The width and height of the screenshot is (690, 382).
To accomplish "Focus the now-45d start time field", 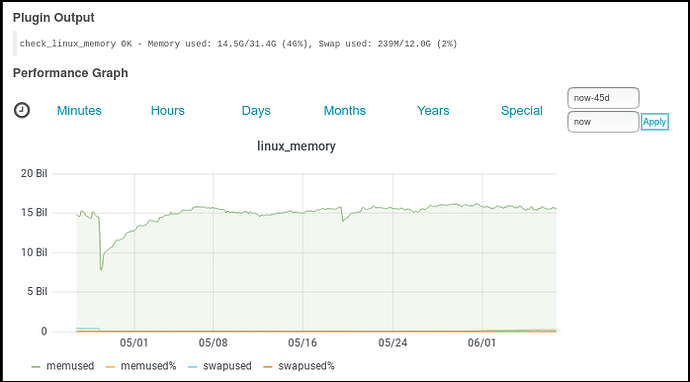I will pyautogui.click(x=603, y=98).
